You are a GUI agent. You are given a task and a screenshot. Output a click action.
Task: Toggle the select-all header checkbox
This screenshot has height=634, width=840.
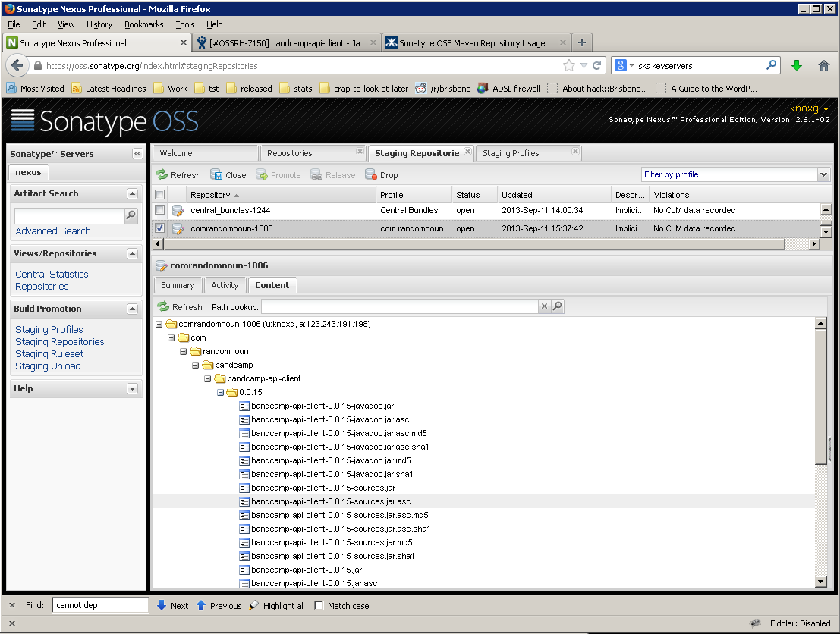point(159,194)
